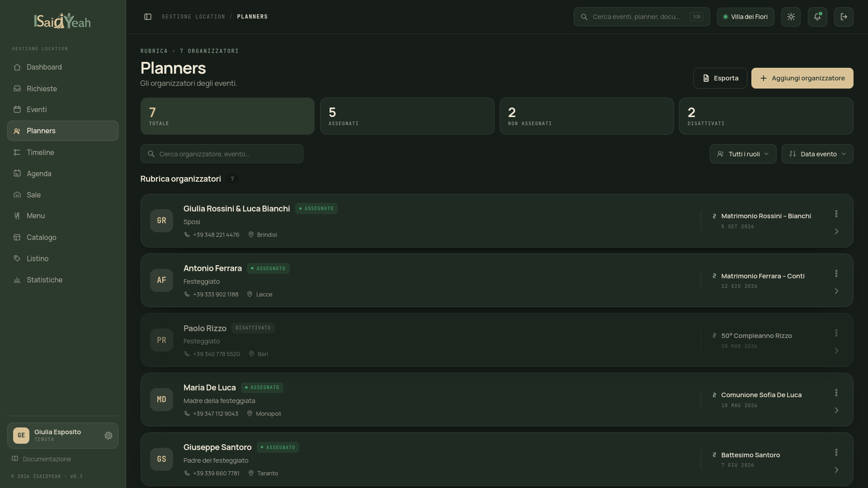Open Documentazione link
This screenshot has height=488, width=868.
(x=47, y=459)
